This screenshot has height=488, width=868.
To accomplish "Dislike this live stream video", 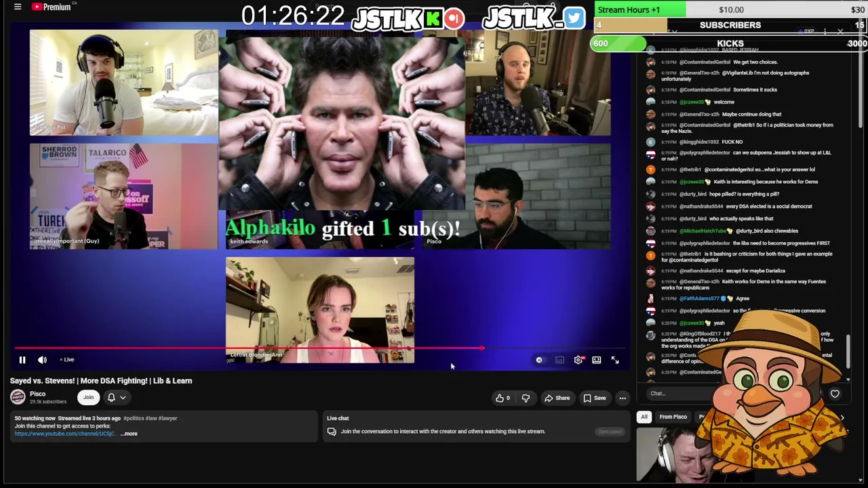I will [x=526, y=398].
